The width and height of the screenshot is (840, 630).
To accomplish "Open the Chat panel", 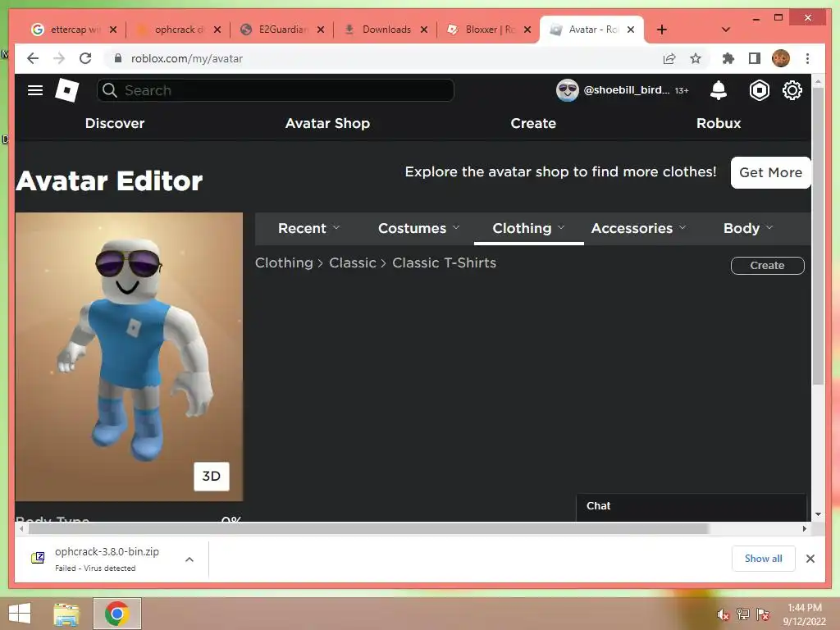I will 691,507.
